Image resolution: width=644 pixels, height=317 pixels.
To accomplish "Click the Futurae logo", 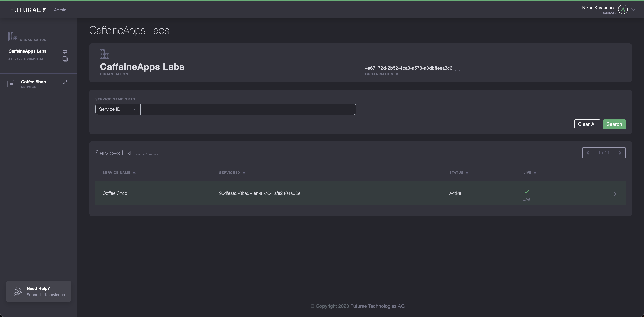I will click(x=28, y=10).
